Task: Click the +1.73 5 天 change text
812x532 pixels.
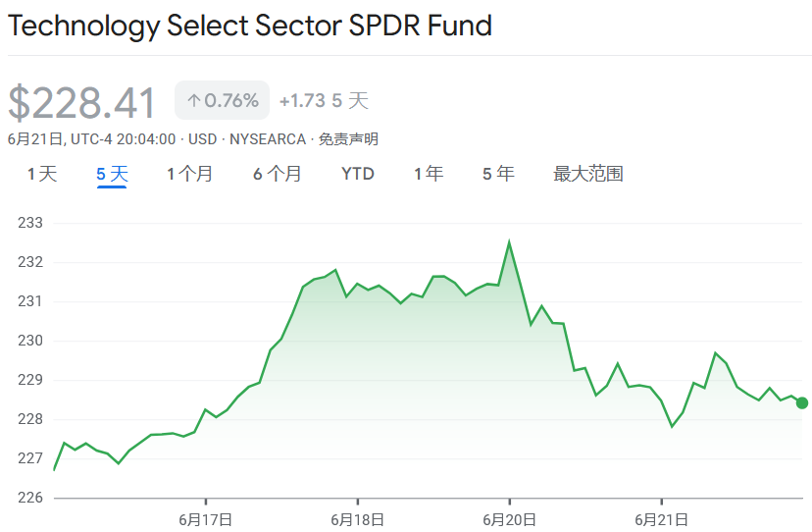Action: (x=324, y=101)
